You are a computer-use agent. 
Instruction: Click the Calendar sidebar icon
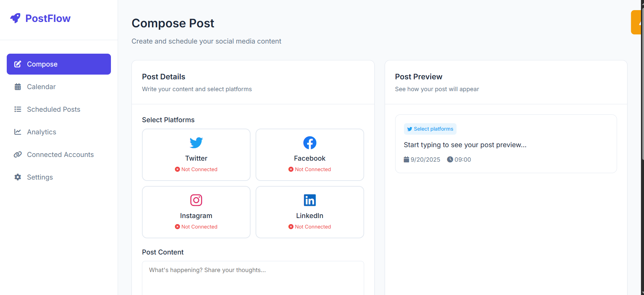point(18,87)
